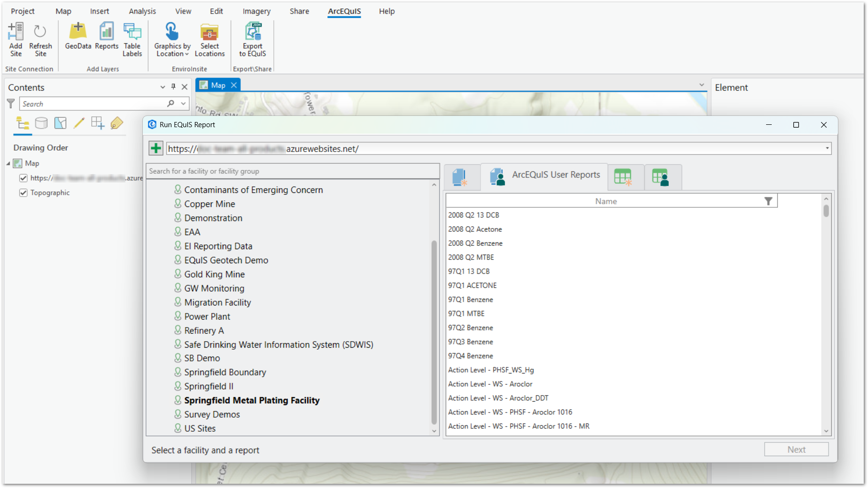Switch to List By Data Source view
Image resolution: width=868 pixels, height=488 pixels.
[41, 123]
